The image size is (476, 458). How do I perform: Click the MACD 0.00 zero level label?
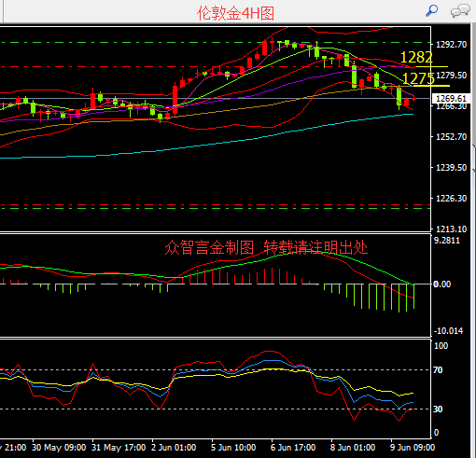click(x=441, y=285)
